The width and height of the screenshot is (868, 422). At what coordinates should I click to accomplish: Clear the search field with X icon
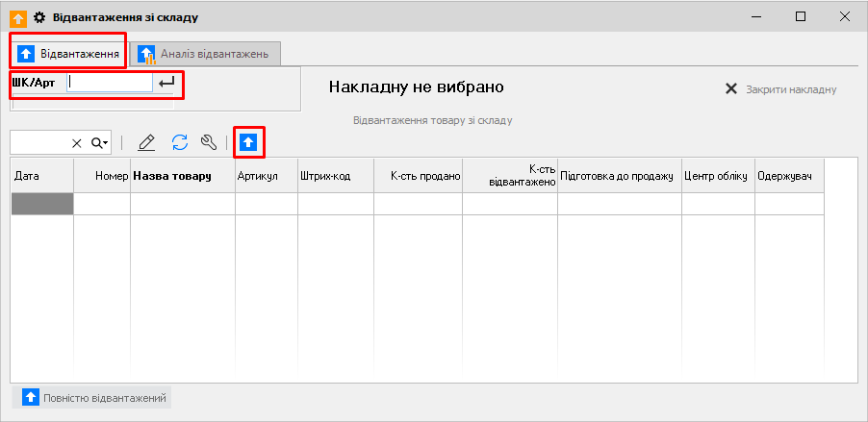[76, 144]
